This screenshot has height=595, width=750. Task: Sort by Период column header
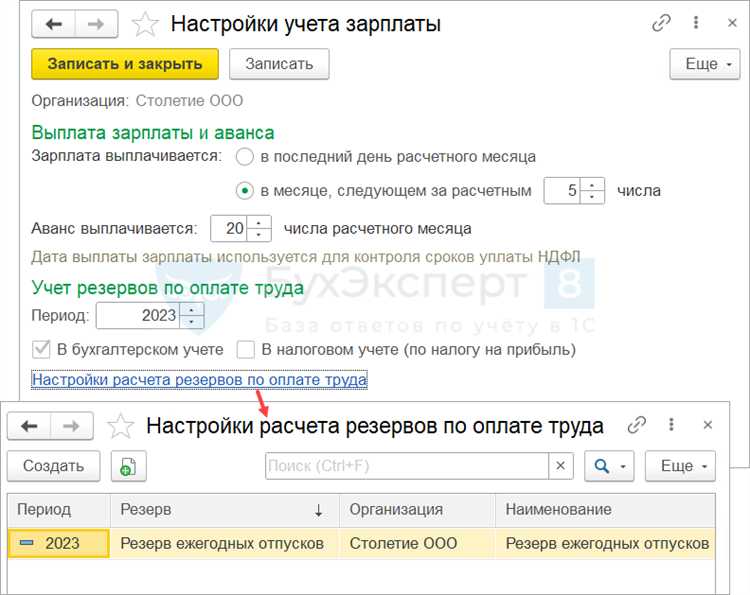pos(59,510)
